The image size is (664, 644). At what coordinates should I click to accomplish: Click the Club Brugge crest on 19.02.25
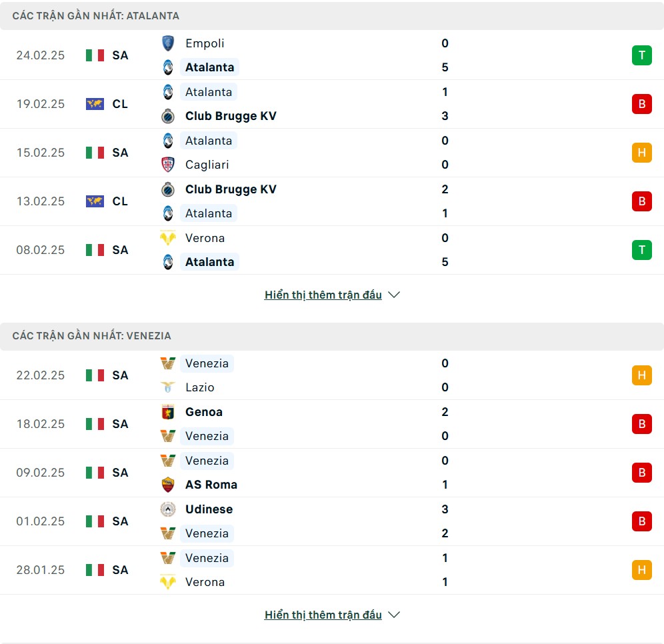pyautogui.click(x=168, y=116)
